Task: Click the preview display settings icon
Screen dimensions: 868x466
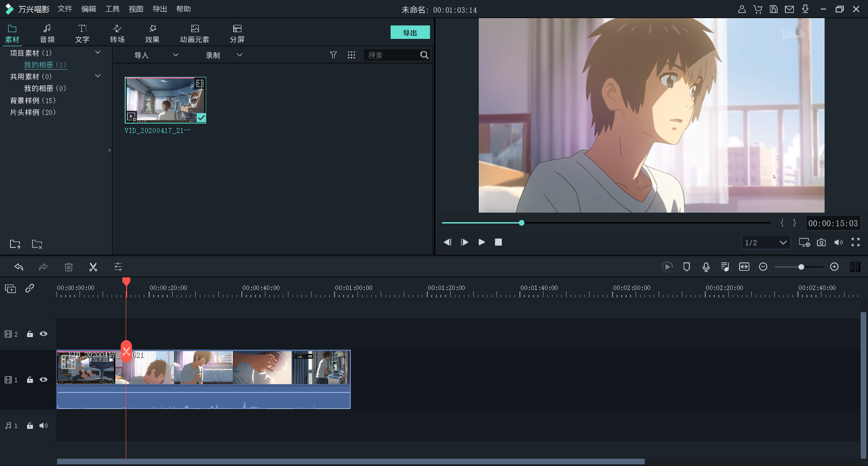Action: click(x=804, y=243)
